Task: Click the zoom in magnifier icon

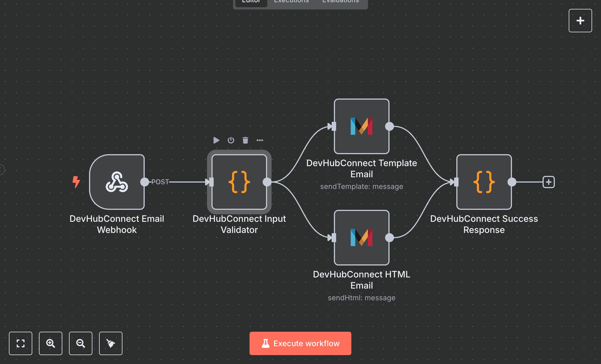Action: 51,343
